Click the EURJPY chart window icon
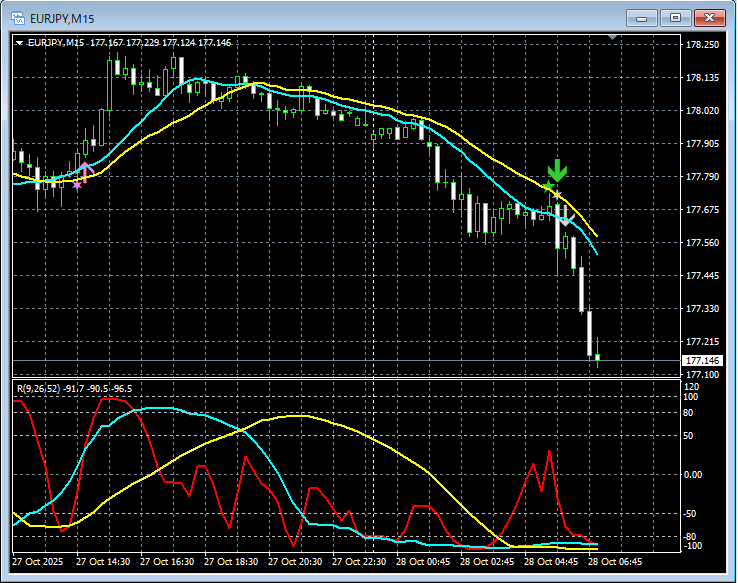This screenshot has width=738, height=583. (18, 18)
